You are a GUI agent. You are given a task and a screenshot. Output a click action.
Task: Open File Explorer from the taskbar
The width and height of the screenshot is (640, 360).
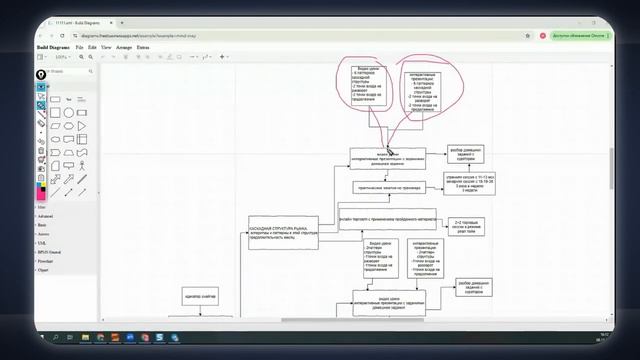click(x=85, y=338)
